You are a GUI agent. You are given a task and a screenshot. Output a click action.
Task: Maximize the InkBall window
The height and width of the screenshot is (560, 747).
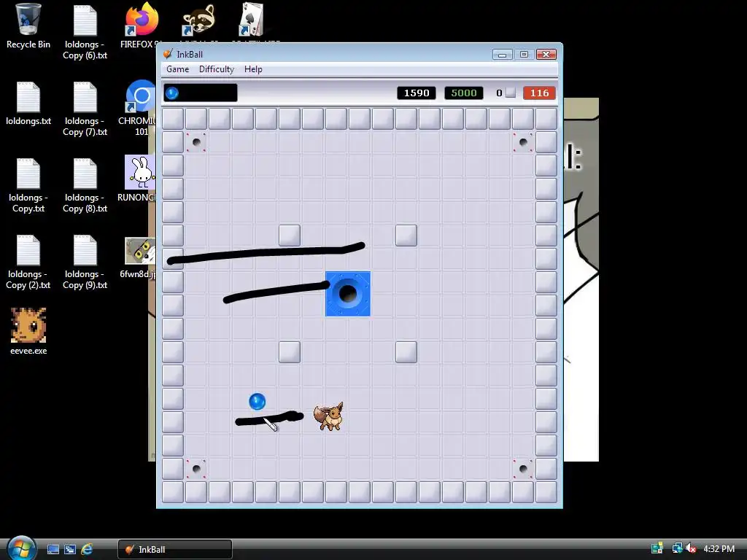pyautogui.click(x=524, y=54)
